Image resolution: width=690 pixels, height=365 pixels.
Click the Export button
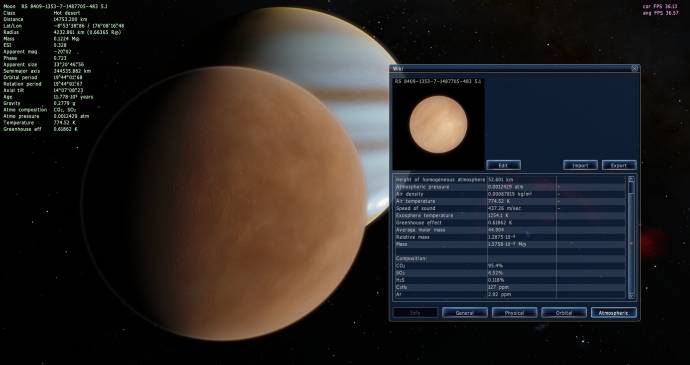click(x=619, y=165)
